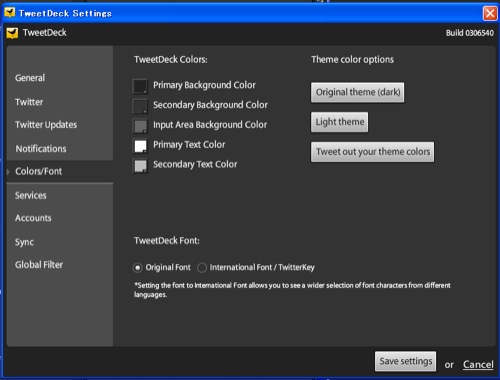Close the TweetDeck Settings window
Image resolution: width=500 pixels, height=380 pixels.
coord(490,13)
